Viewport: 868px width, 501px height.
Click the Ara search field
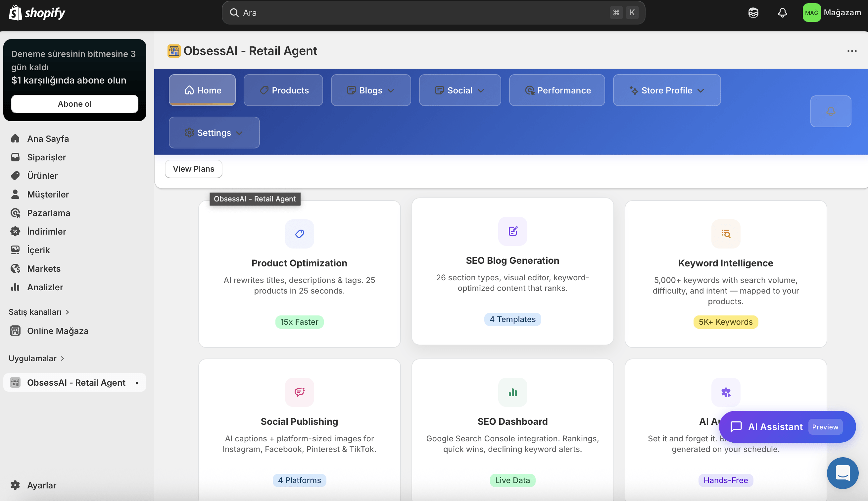(x=412, y=13)
